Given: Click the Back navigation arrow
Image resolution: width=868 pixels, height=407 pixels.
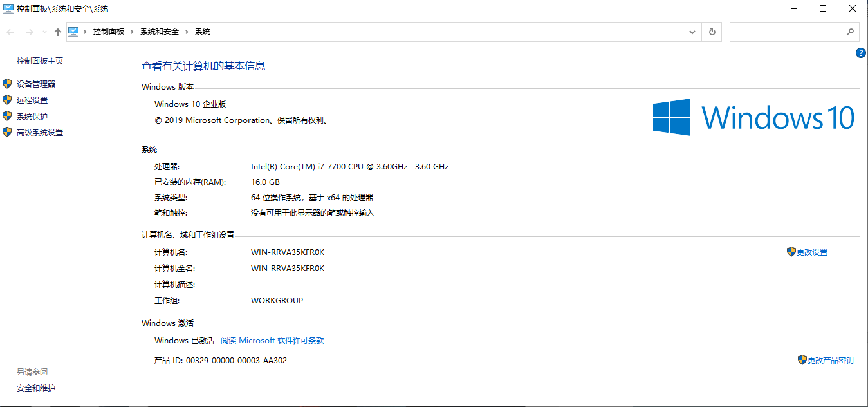Looking at the screenshot, I should tap(10, 32).
